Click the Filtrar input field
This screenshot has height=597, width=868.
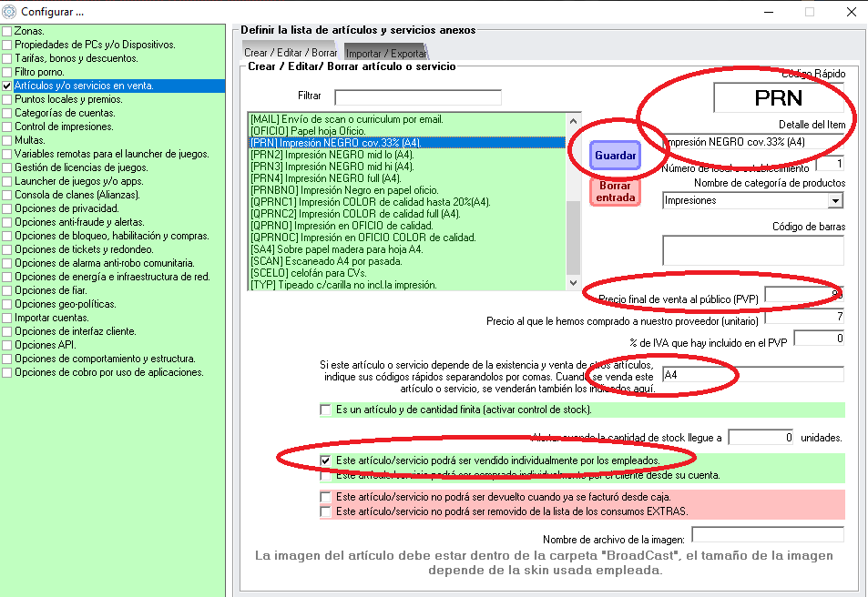[x=418, y=97]
